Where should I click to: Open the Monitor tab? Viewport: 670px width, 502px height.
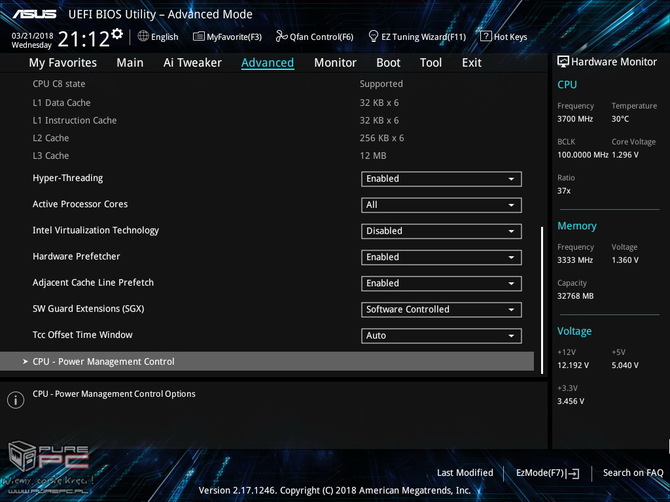pyautogui.click(x=335, y=63)
